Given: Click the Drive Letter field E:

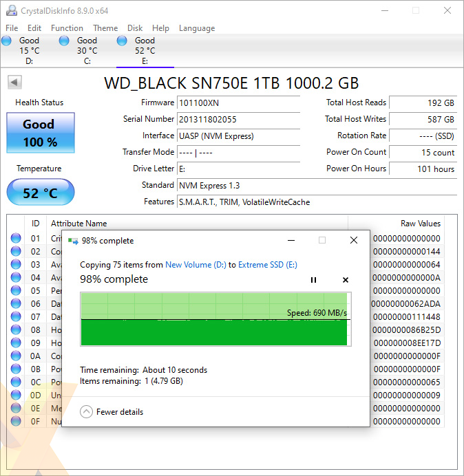Looking at the screenshot, I should click(238, 169).
